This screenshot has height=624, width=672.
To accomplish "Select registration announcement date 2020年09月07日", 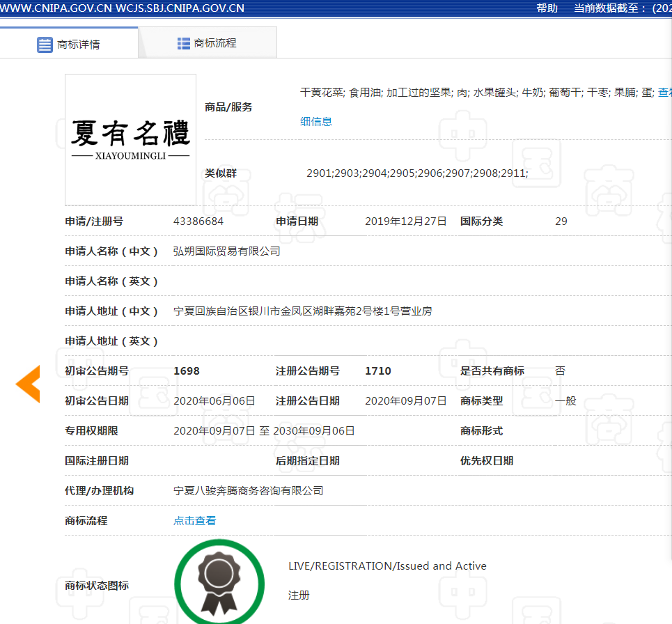I will tap(406, 401).
